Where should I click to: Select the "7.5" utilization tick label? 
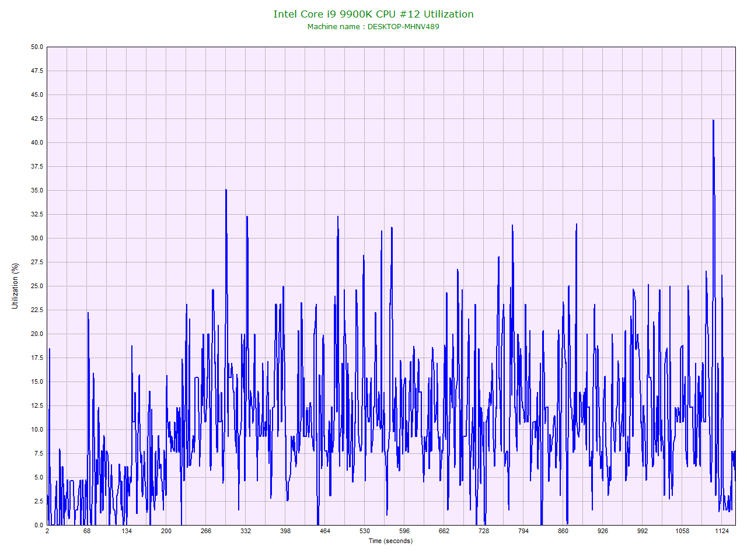point(39,453)
